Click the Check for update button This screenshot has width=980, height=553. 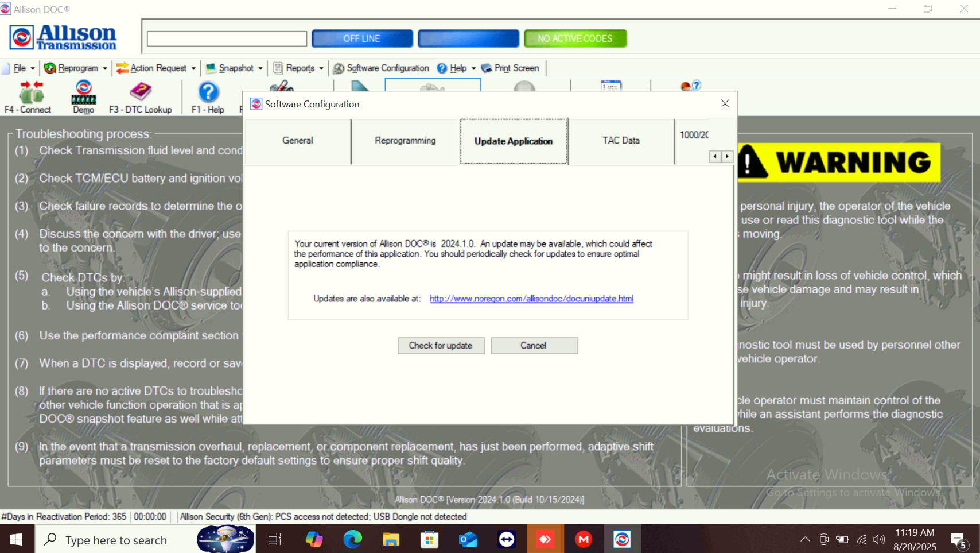tap(441, 346)
